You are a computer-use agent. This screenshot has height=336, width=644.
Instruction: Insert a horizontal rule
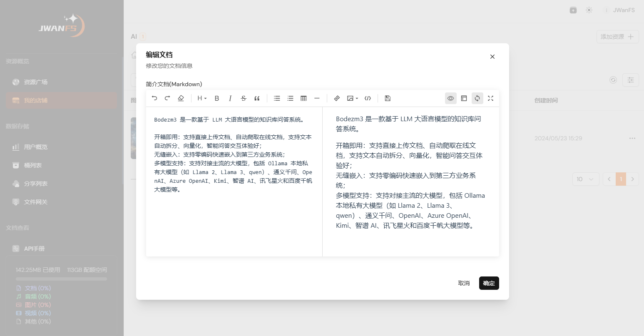(317, 98)
